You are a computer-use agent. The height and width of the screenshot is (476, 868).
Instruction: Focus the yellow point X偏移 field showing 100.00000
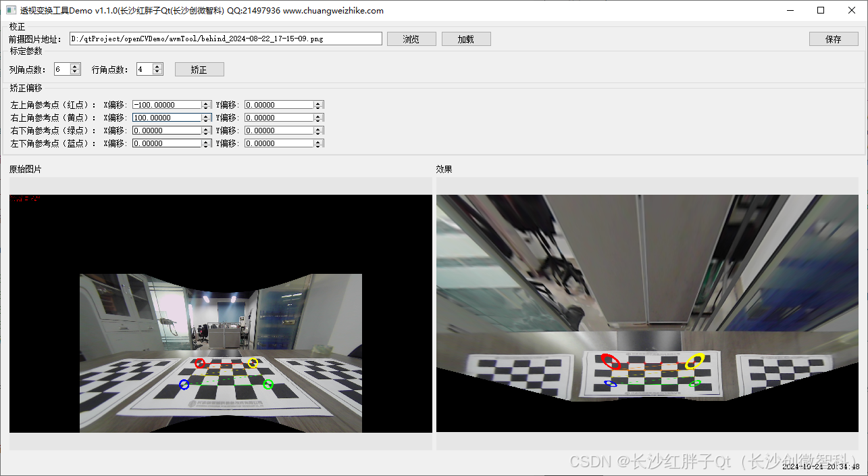click(167, 118)
